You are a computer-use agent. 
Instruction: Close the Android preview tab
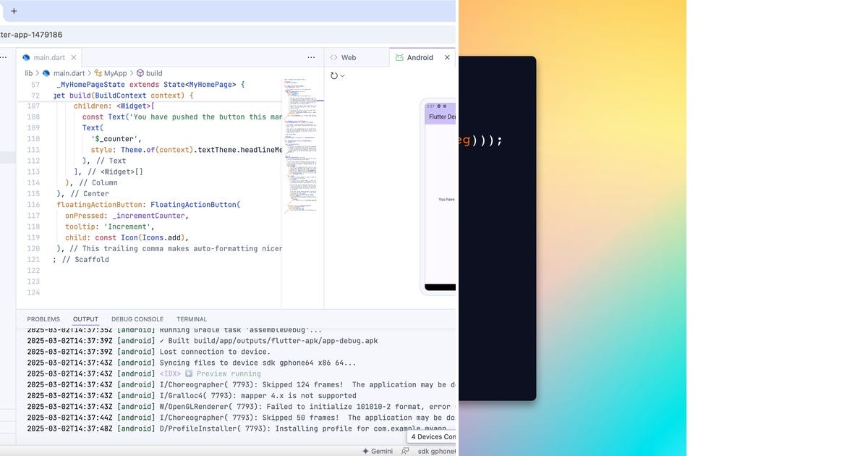coord(447,57)
